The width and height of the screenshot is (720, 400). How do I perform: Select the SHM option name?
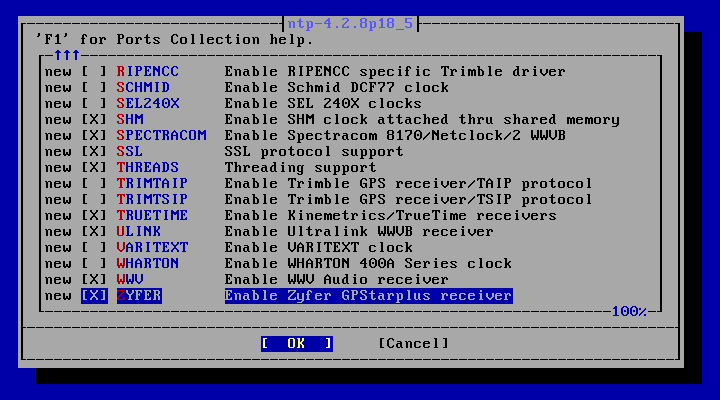coord(130,120)
